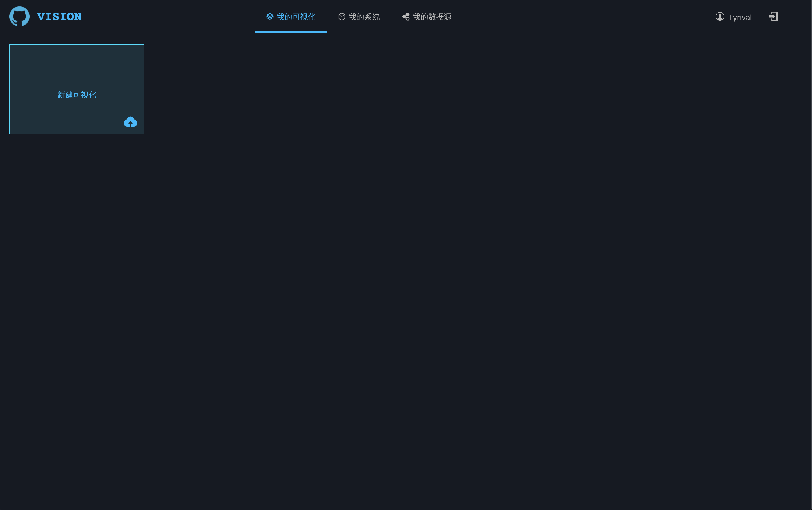Image resolution: width=812 pixels, height=510 pixels.
Task: Click the top empty area of new visualization card
Action: [x=77, y=59]
